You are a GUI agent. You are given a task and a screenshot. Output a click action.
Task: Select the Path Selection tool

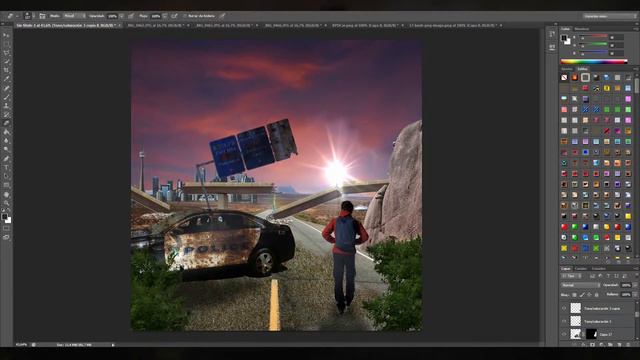click(7, 176)
